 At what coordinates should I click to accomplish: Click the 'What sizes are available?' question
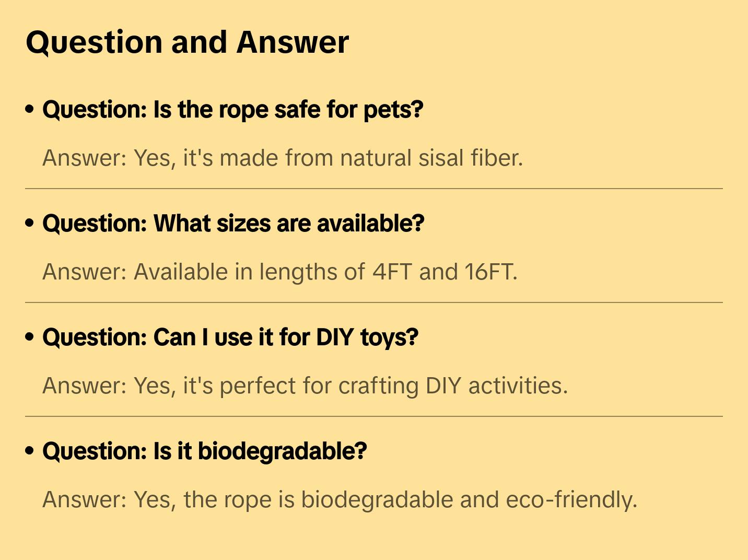click(233, 224)
